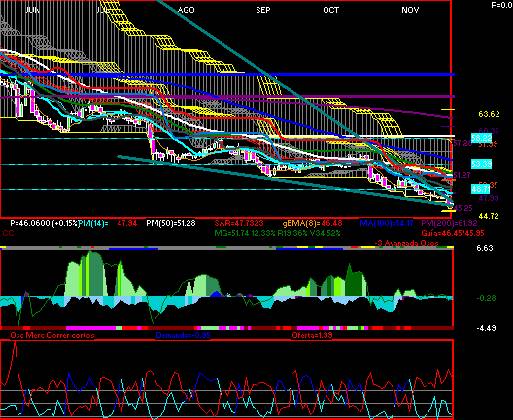Click the Osc Merc Correr cortos label

point(52,335)
